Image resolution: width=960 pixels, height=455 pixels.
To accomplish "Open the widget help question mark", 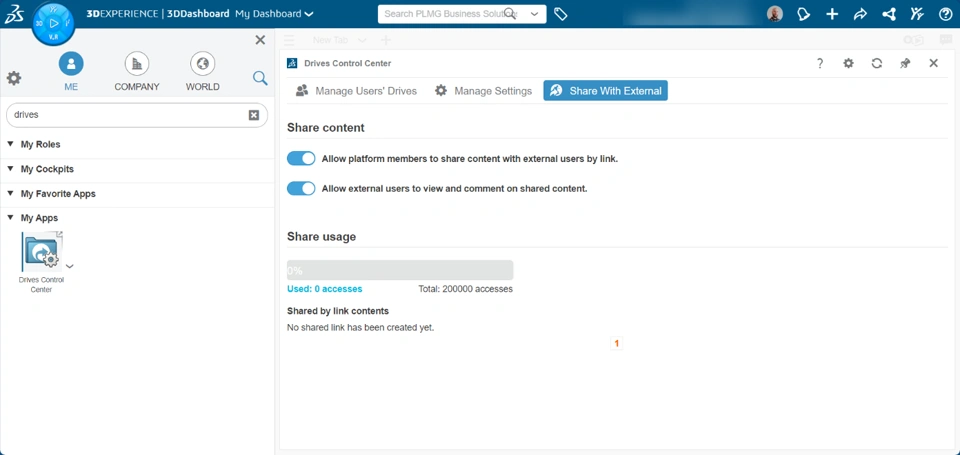I will click(x=820, y=63).
